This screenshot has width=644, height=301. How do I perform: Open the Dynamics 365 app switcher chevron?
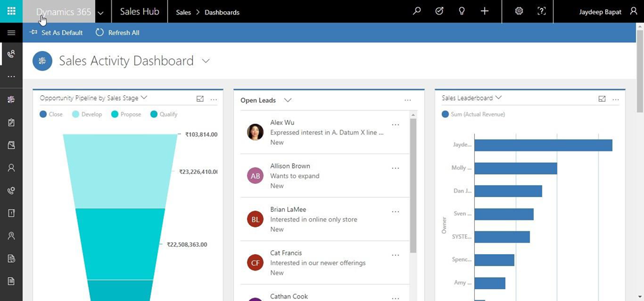pos(100,13)
